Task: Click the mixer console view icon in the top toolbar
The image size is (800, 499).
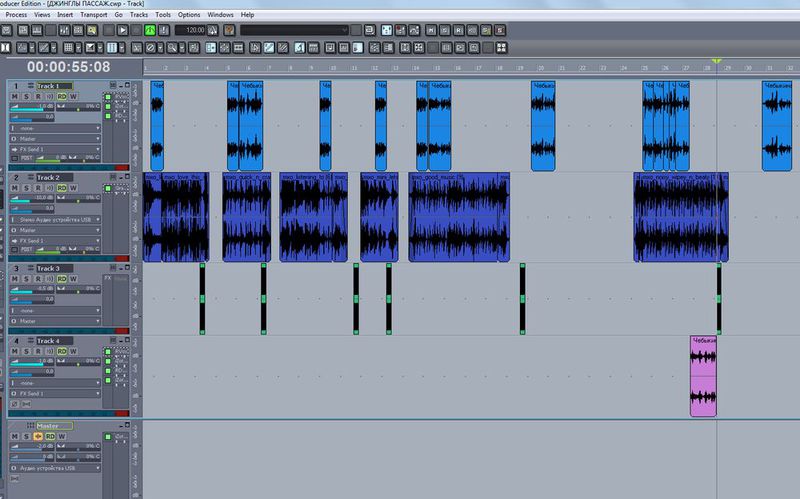Action: 64,30
